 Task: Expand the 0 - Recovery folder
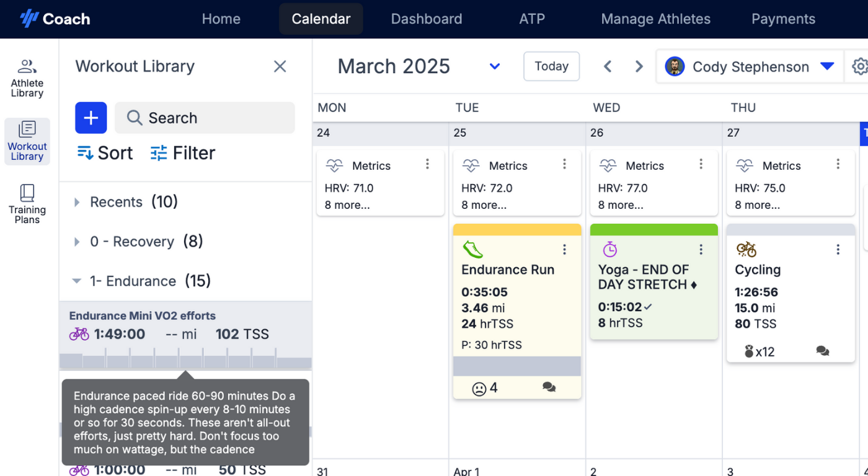click(77, 242)
